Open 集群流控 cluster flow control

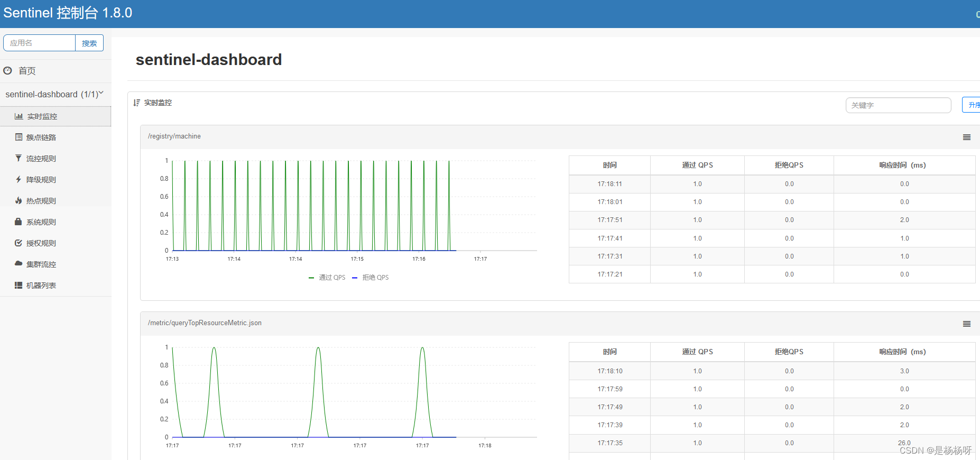click(56, 264)
